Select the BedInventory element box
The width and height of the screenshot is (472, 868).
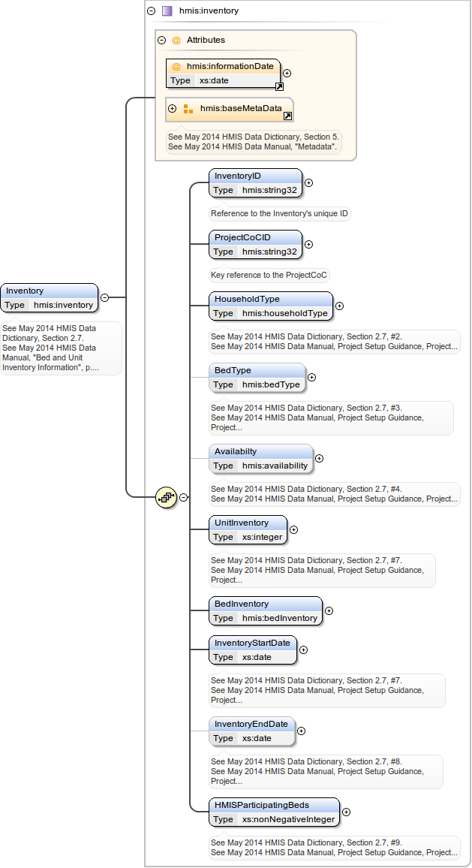coord(266,610)
